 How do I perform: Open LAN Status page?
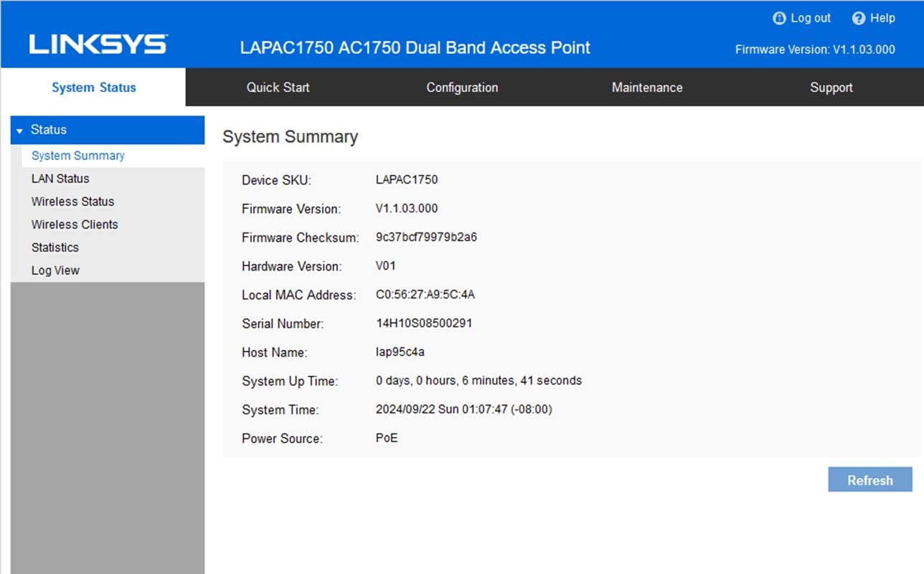tap(60, 179)
